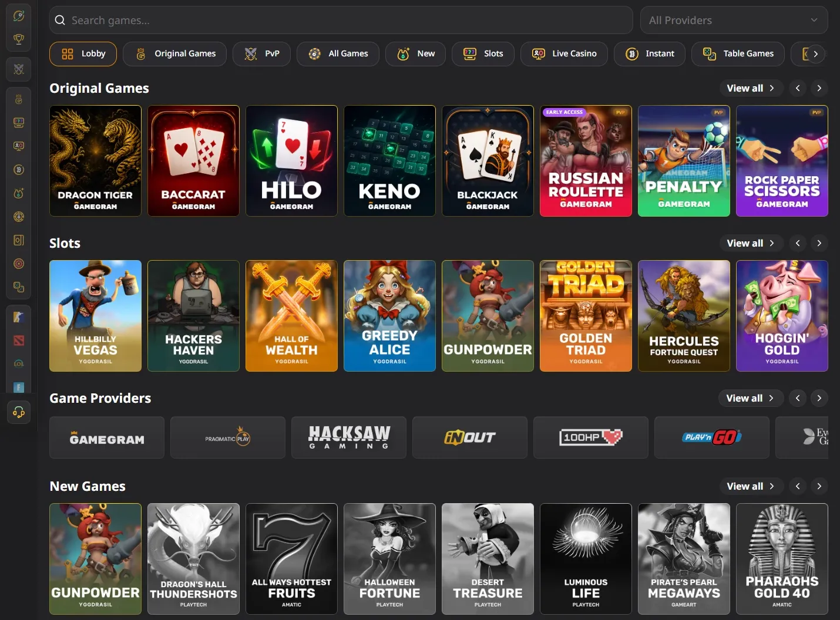Screen dimensions: 840x620
Task: Click the Counter-Strike esports icon in the sidebar
Action: (19, 317)
